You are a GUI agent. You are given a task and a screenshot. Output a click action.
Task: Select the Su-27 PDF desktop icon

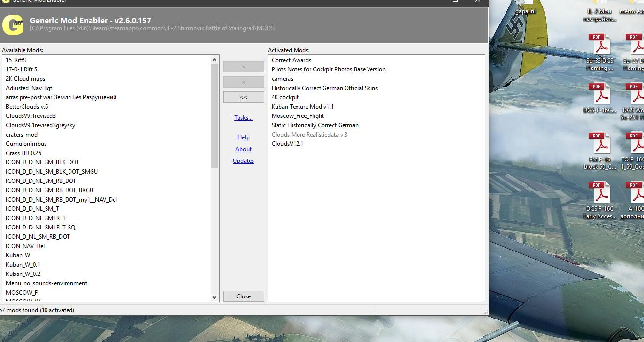(634, 52)
